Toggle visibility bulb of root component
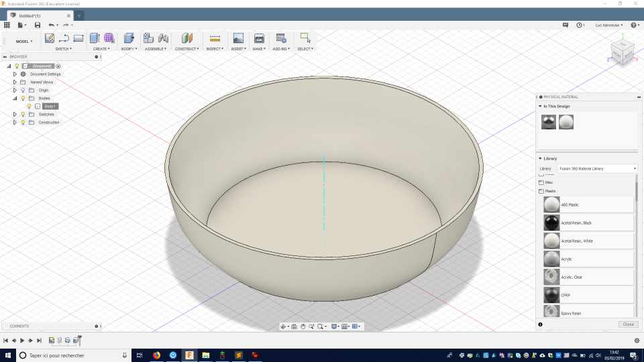Image resolution: width=644 pixels, height=362 pixels. (x=17, y=66)
